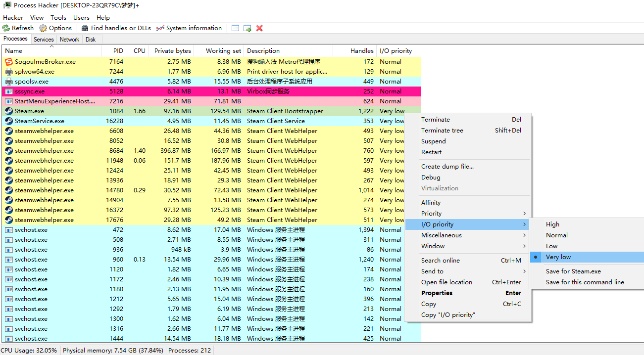644x355 pixels.
Task: Choose Copy "I/O priority" entry
Action: pos(468,315)
